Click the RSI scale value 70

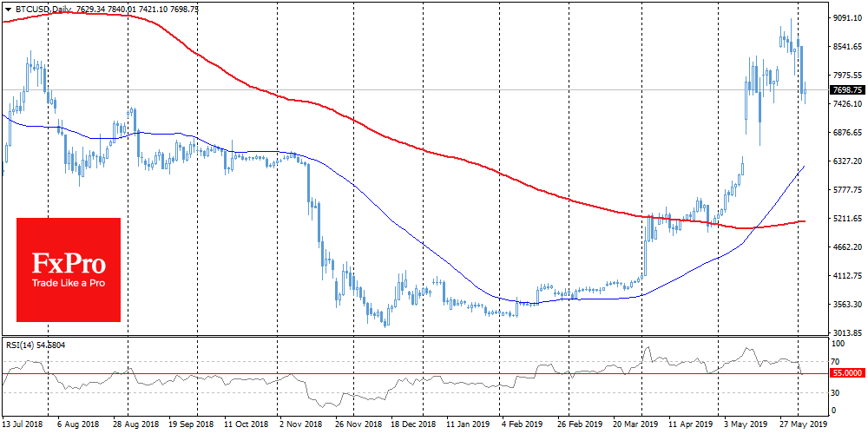pyautogui.click(x=835, y=361)
